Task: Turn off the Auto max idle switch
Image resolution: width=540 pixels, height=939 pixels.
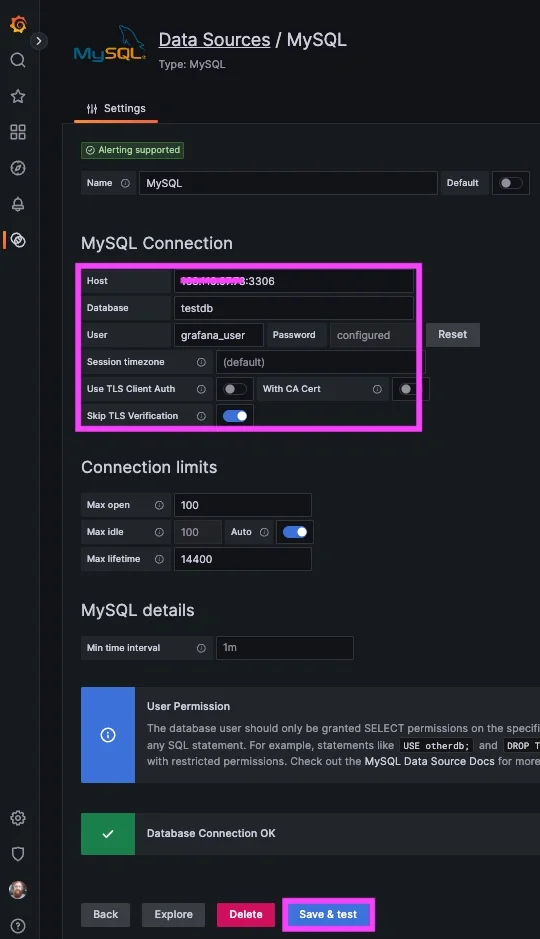Action: [295, 532]
